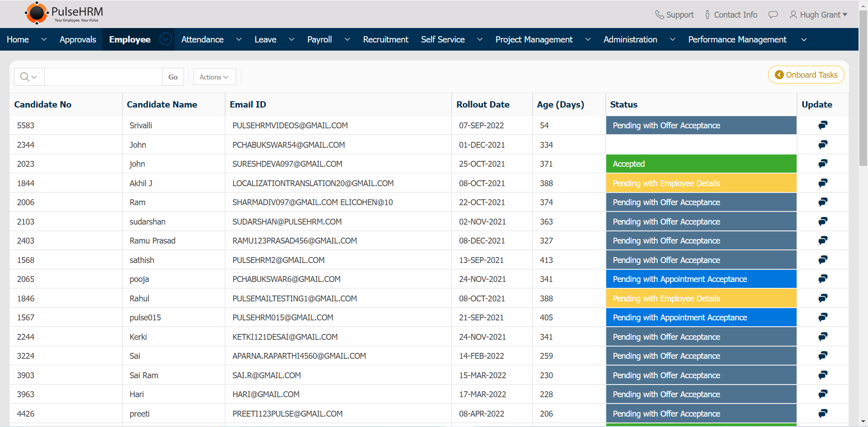Expand the Payroll menu arrow
This screenshot has height=427, width=868.
pyautogui.click(x=347, y=40)
